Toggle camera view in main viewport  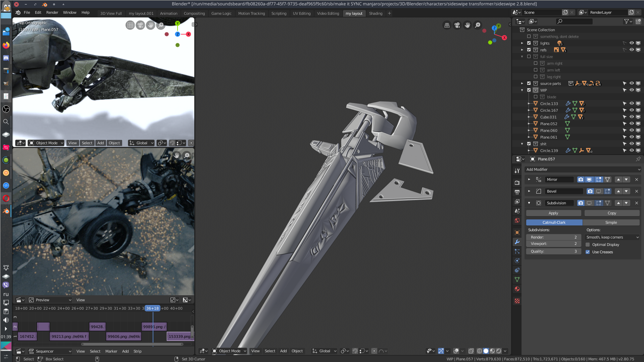pyautogui.click(x=457, y=25)
